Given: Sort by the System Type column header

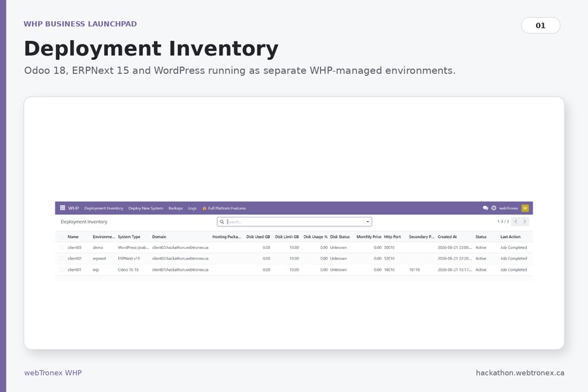Looking at the screenshot, I should [x=129, y=237].
